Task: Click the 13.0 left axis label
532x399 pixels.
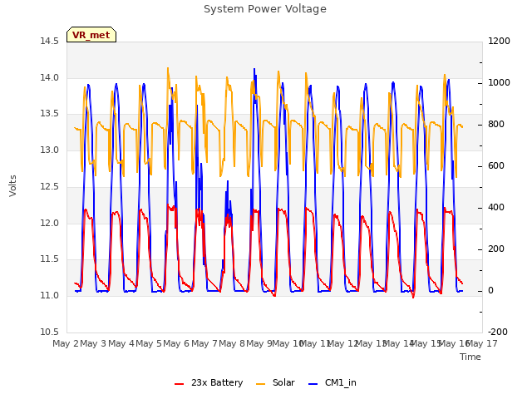Action: point(49,150)
